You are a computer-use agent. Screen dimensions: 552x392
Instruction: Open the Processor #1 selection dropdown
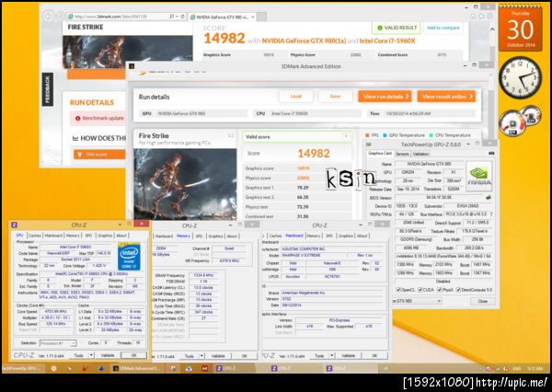point(58,342)
